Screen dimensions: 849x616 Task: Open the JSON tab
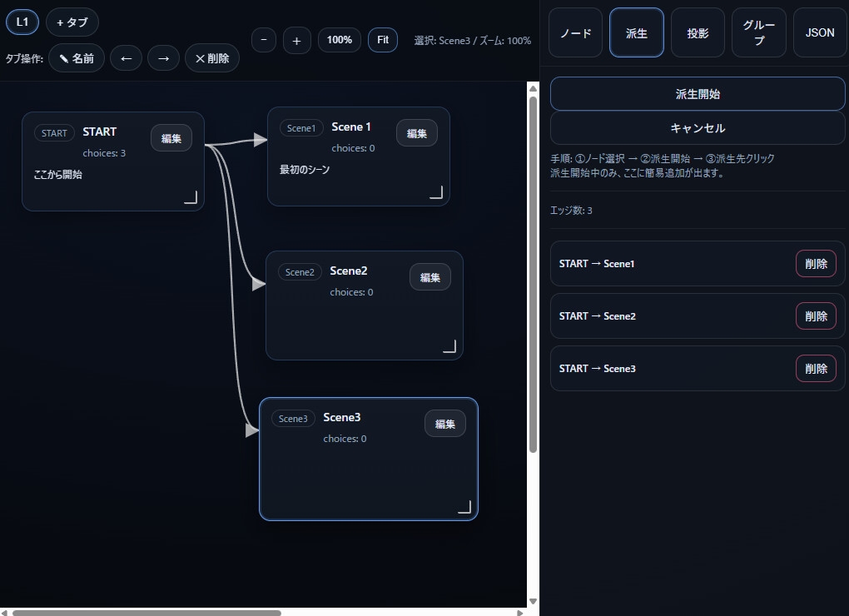pos(820,33)
